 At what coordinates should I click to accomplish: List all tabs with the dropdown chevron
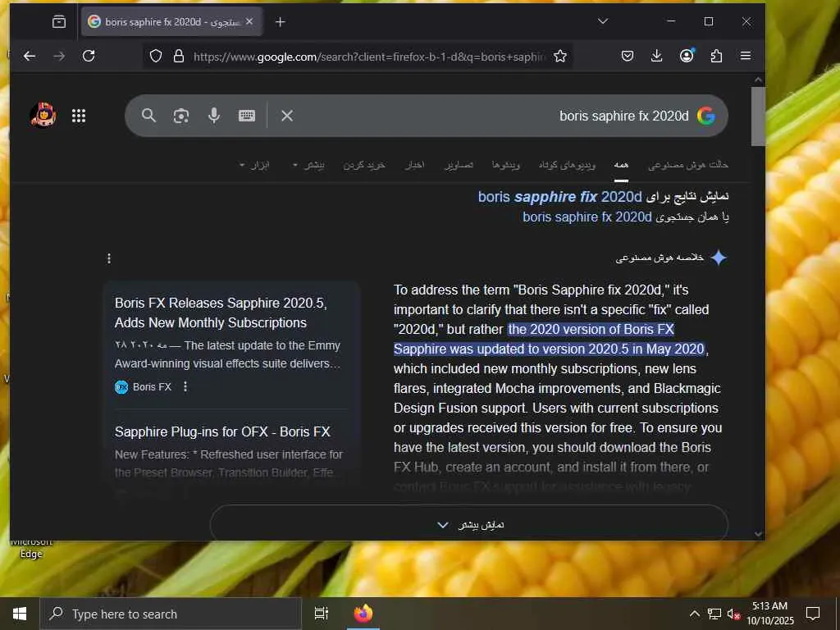click(603, 21)
